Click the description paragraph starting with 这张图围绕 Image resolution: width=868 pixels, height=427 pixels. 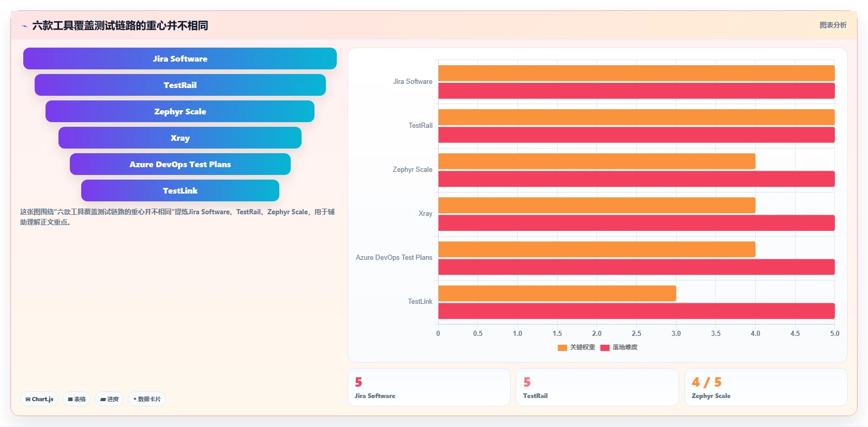(177, 217)
